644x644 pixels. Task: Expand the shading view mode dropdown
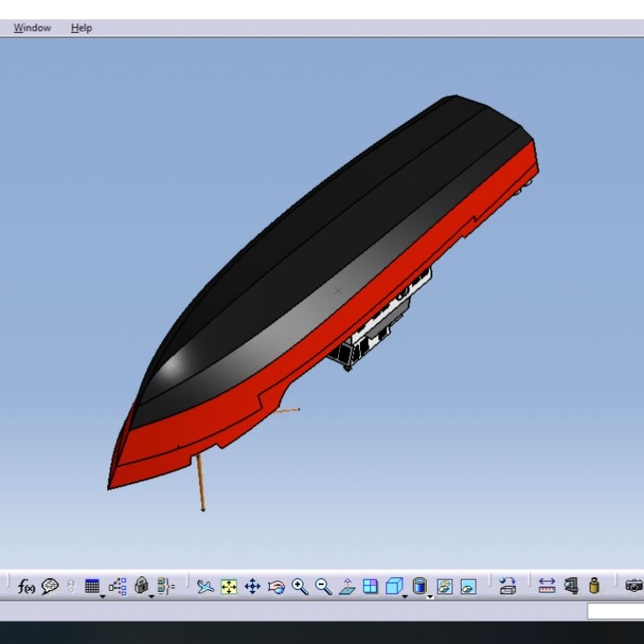430,597
